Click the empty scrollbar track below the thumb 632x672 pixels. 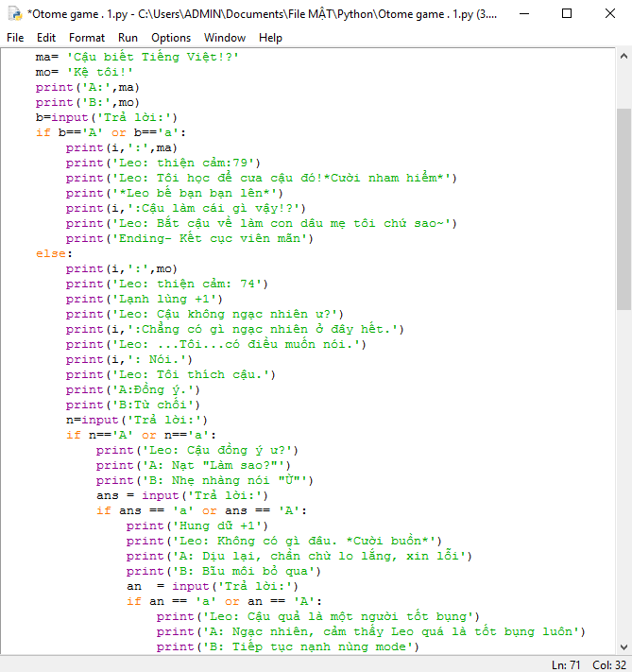coord(623,473)
